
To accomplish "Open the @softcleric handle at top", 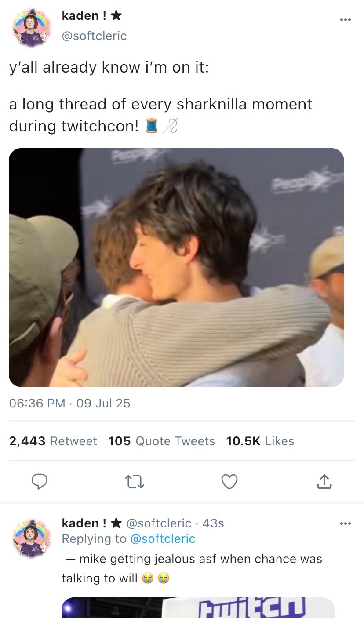I will tap(94, 36).
